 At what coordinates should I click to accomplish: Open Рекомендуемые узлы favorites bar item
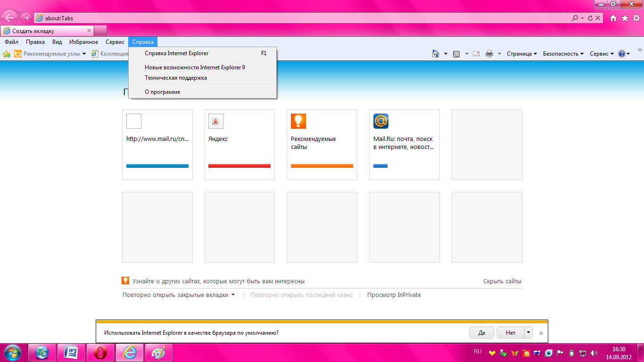50,54
